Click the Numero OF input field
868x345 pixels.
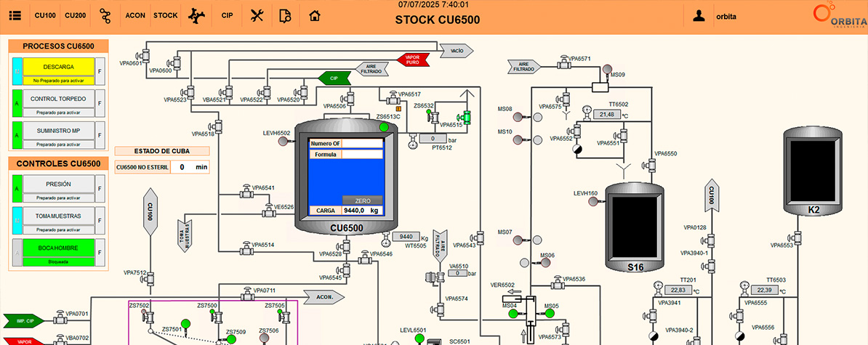coord(362,143)
